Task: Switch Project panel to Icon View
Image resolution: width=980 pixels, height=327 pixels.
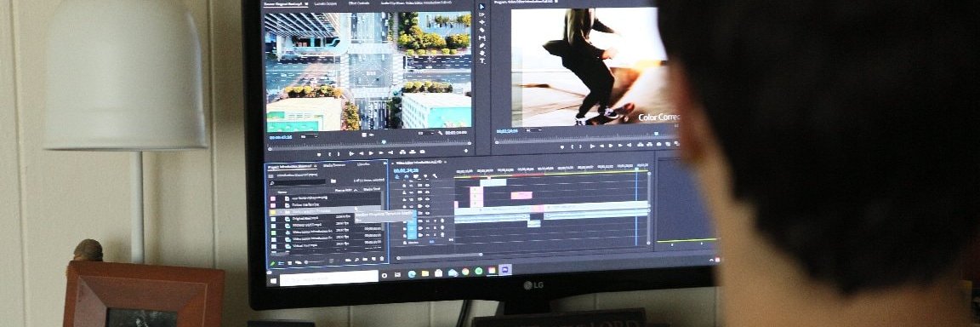Action: click(x=289, y=262)
